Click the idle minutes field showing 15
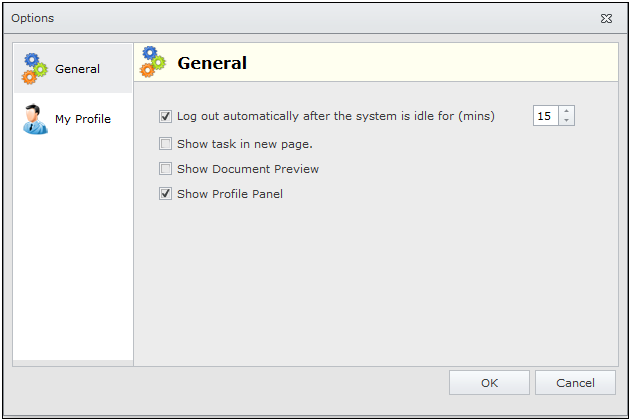Image resolution: width=629 pixels, height=419 pixels. click(x=545, y=116)
